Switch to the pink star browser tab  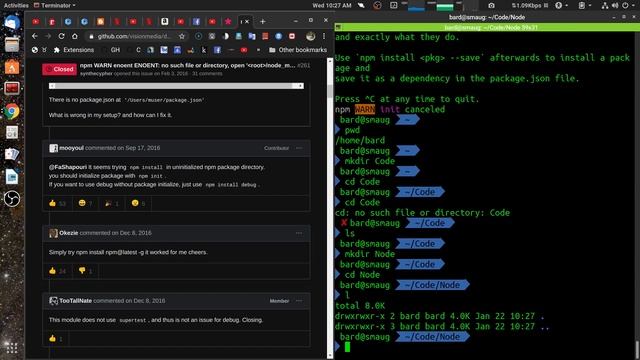pyautogui.click(x=228, y=22)
